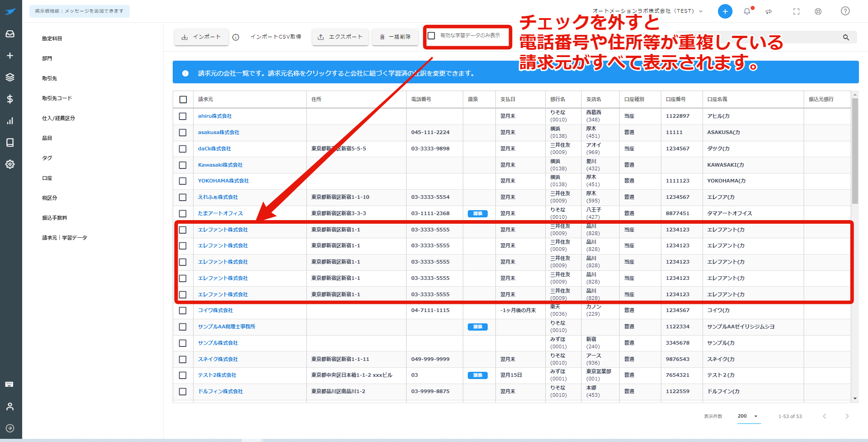
Task: Open the user profile sidebar icon
Action: pos(10,407)
